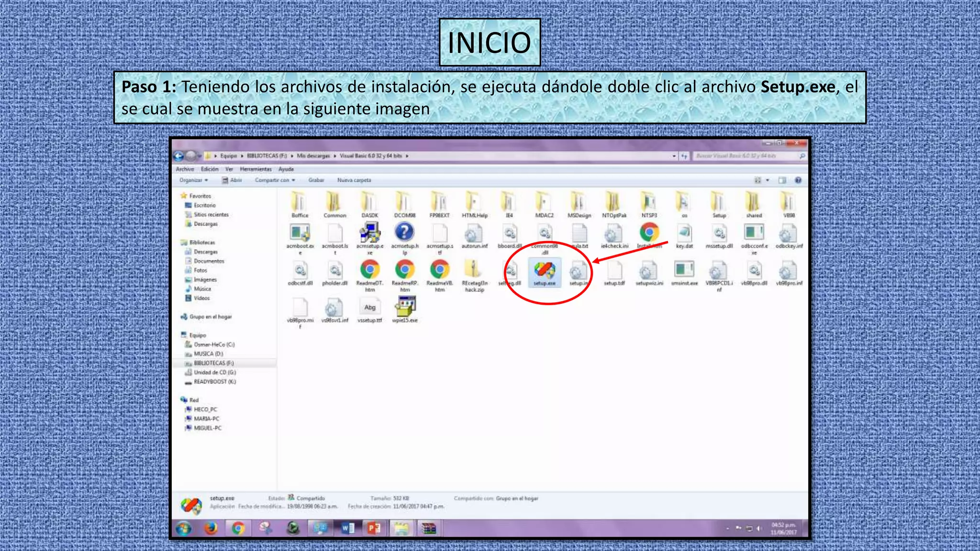The height and width of the screenshot is (551, 980).
Task: Open the Herramientas menu
Action: click(256, 169)
